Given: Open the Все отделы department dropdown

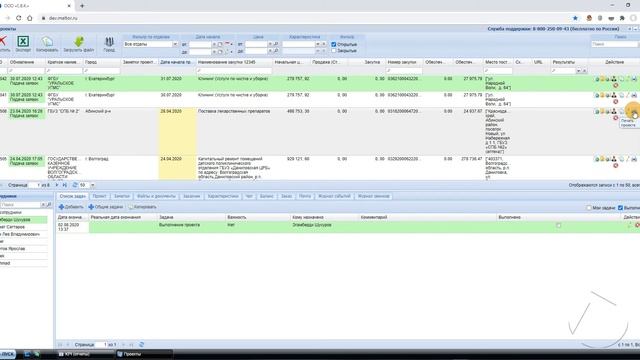Looking at the screenshot, I should (175, 44).
